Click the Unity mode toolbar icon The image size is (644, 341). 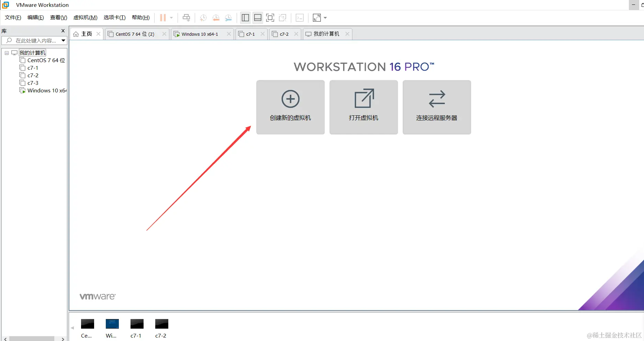tap(283, 18)
